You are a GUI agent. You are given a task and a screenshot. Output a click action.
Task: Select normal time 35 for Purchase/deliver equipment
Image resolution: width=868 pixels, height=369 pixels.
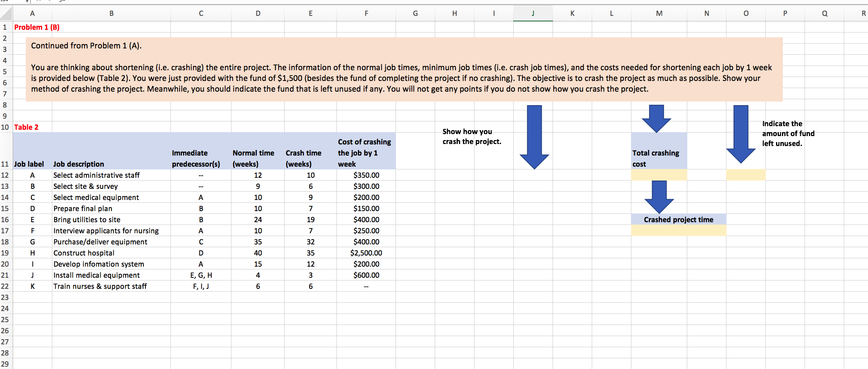(x=258, y=242)
